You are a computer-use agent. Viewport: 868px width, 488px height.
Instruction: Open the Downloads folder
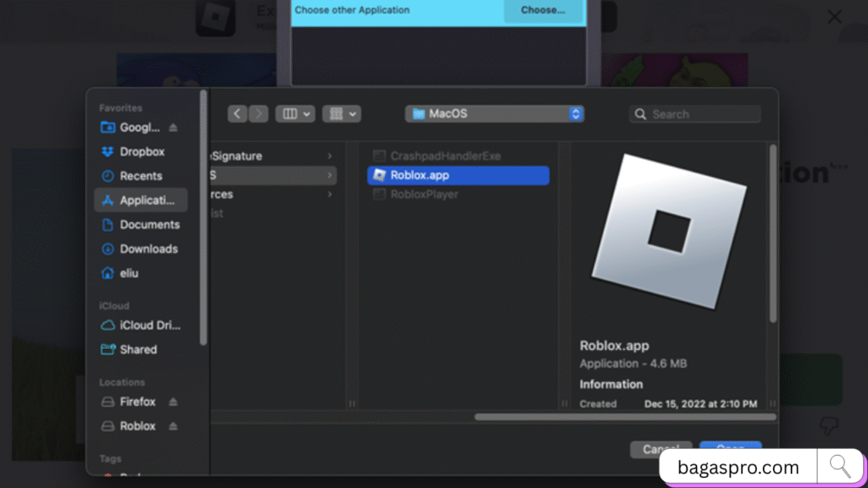146,248
